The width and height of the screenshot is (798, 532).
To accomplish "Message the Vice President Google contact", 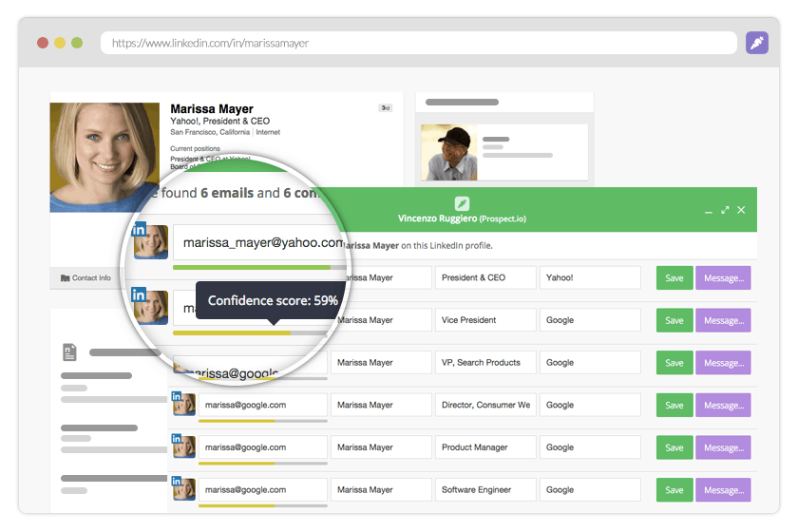I will point(723,320).
